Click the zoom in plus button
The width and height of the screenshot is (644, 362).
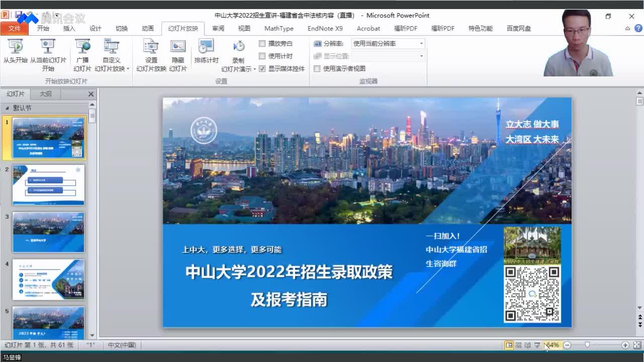point(625,345)
